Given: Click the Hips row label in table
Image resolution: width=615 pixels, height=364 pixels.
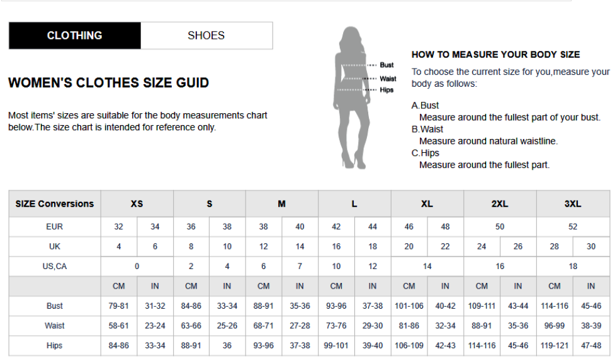Looking at the screenshot, I should [x=55, y=346].
